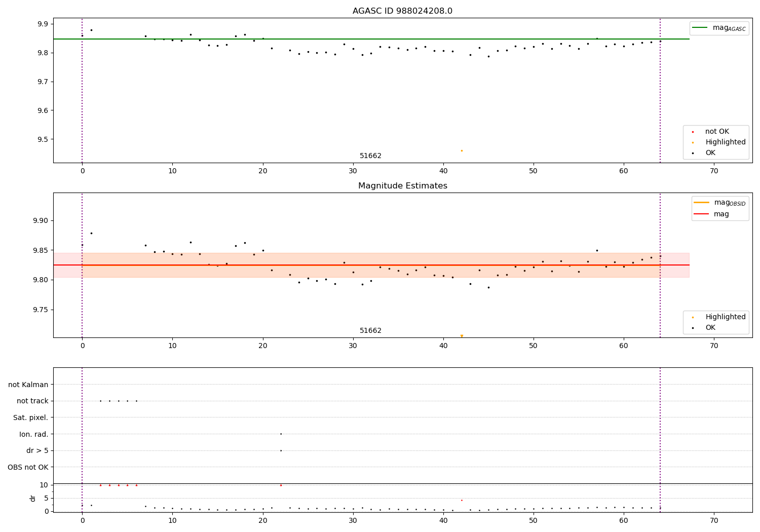Click the '10' x-axis tick of the top plot
760x532 pixels.
click(172, 171)
